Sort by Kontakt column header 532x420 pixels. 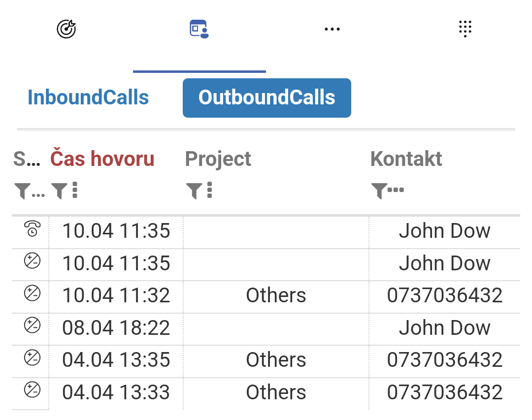(x=406, y=159)
